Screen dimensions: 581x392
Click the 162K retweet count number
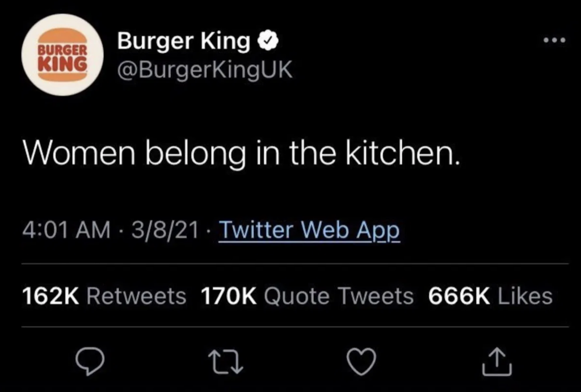52,296
